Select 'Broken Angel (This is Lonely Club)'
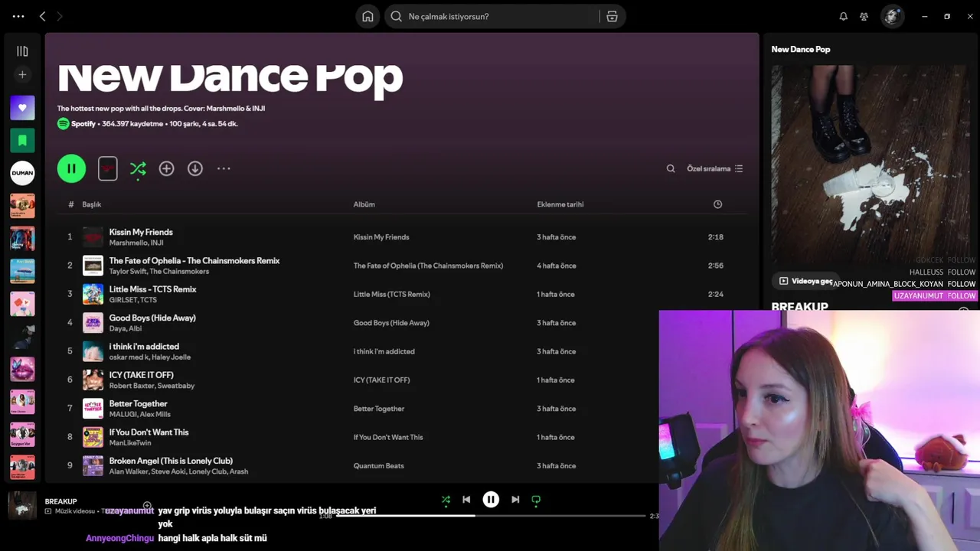Screen dimensions: 980x551 [x=171, y=461]
